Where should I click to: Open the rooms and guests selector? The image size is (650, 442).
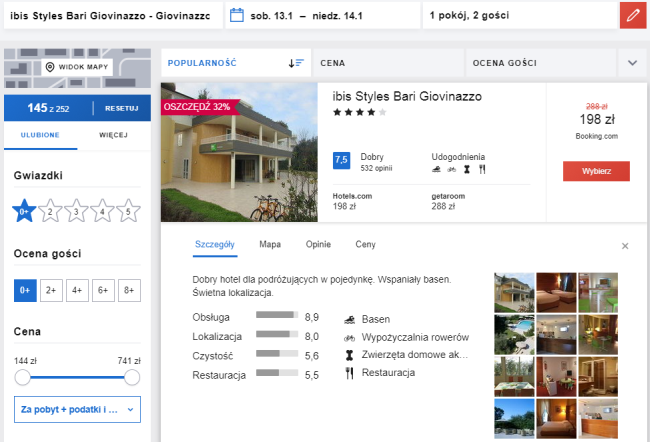pos(516,15)
